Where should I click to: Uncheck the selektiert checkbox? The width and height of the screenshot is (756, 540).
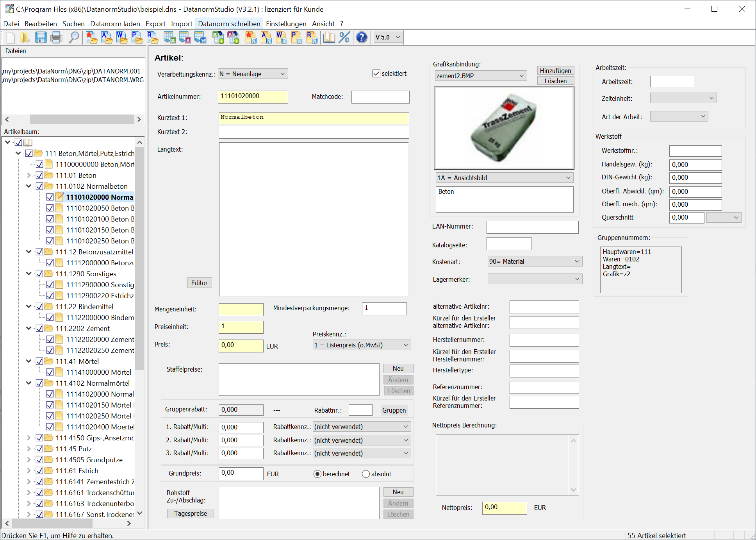point(376,73)
